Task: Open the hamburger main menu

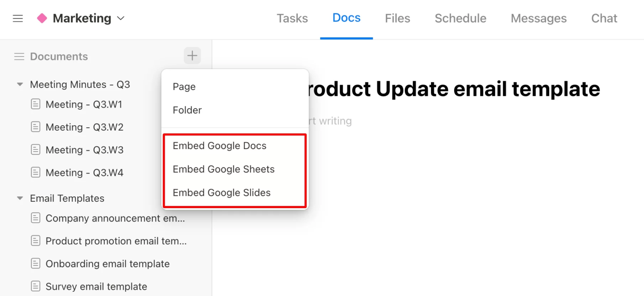Action: (18, 18)
